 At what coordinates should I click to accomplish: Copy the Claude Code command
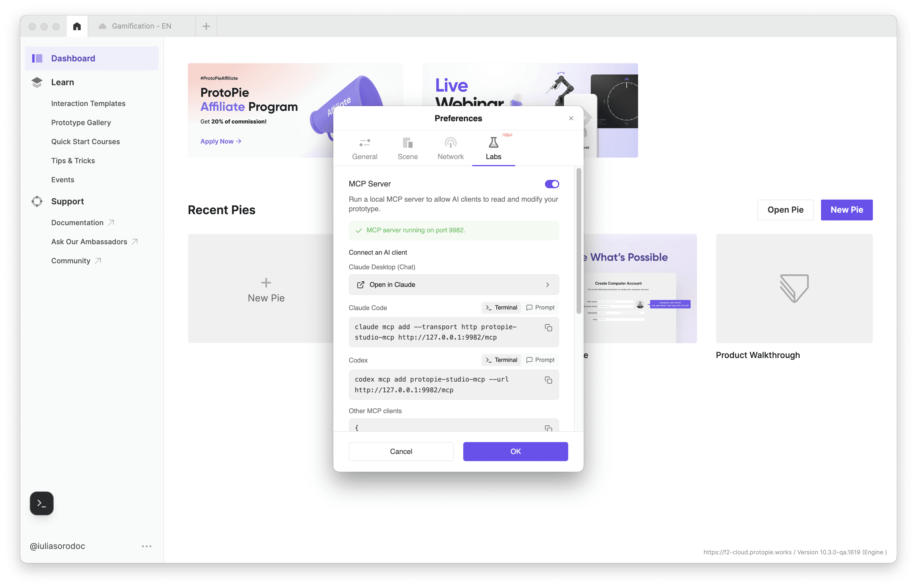(x=548, y=328)
